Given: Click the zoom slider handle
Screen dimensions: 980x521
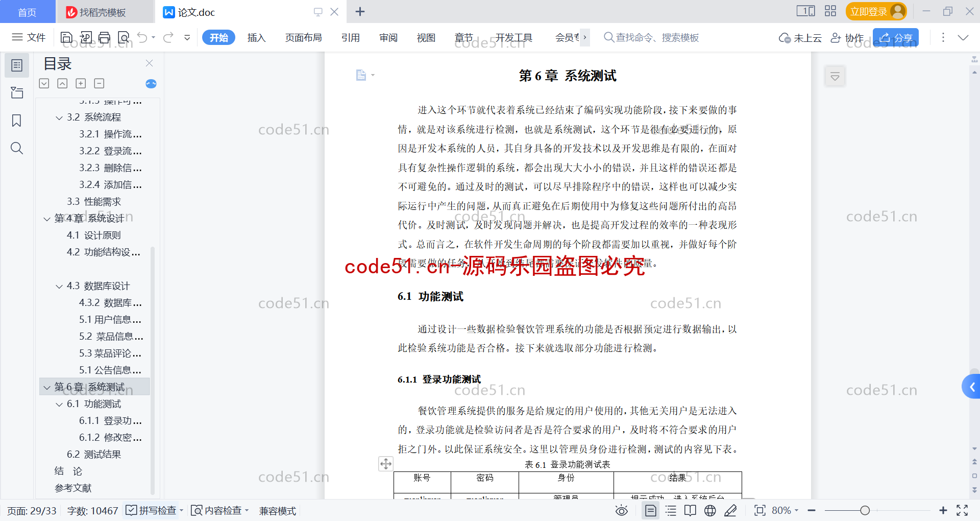Looking at the screenshot, I should click(x=865, y=510).
